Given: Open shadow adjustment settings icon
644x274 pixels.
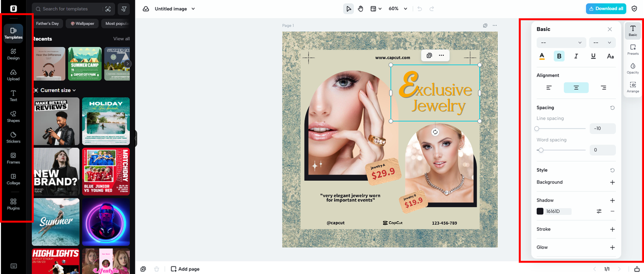Looking at the screenshot, I should (599, 212).
